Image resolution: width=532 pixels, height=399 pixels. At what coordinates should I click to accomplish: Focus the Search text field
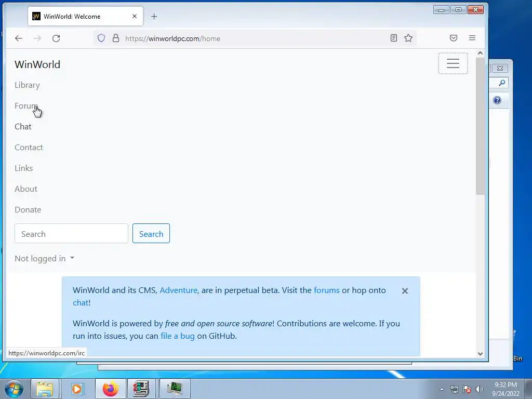tap(71, 233)
